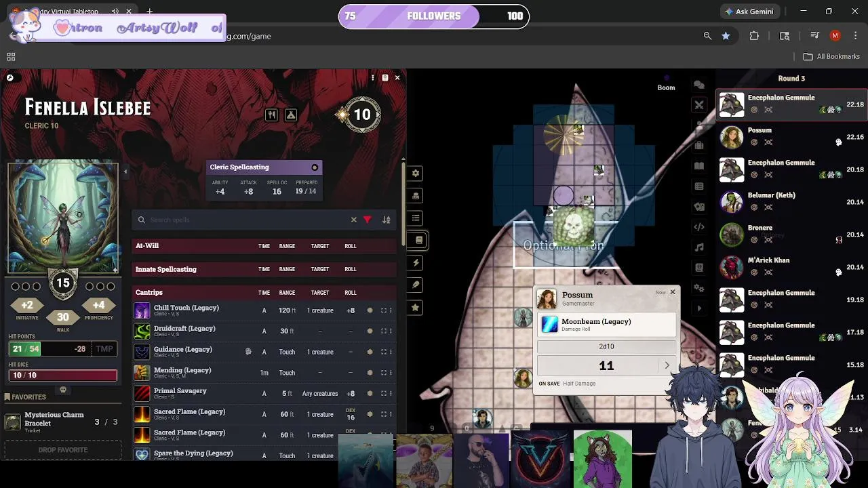Select M'Arick Khan in combat tracker
The height and width of the screenshot is (488, 868).
pos(791,267)
